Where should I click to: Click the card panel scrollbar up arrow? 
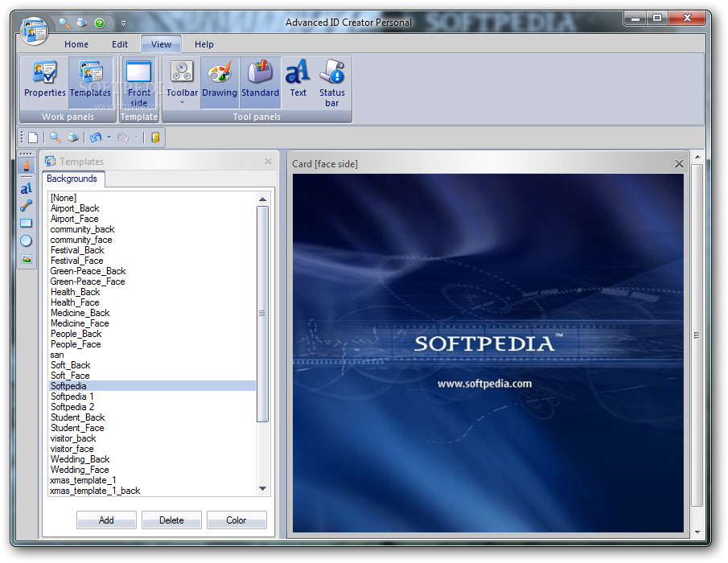pos(697,158)
